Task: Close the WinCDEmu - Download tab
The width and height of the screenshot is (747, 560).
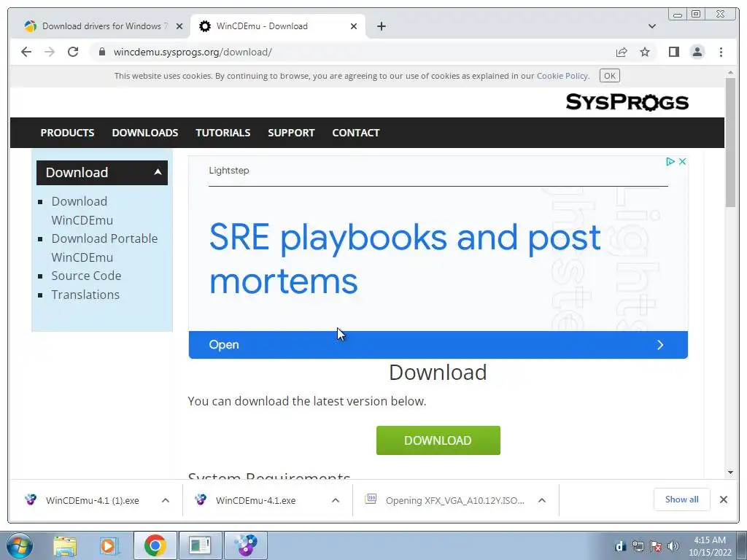Action: pos(354,26)
